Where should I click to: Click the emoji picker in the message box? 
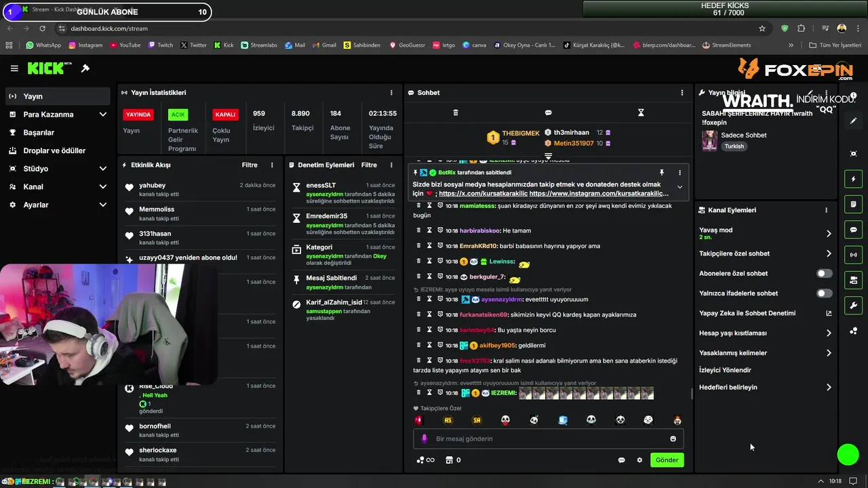[x=673, y=439]
